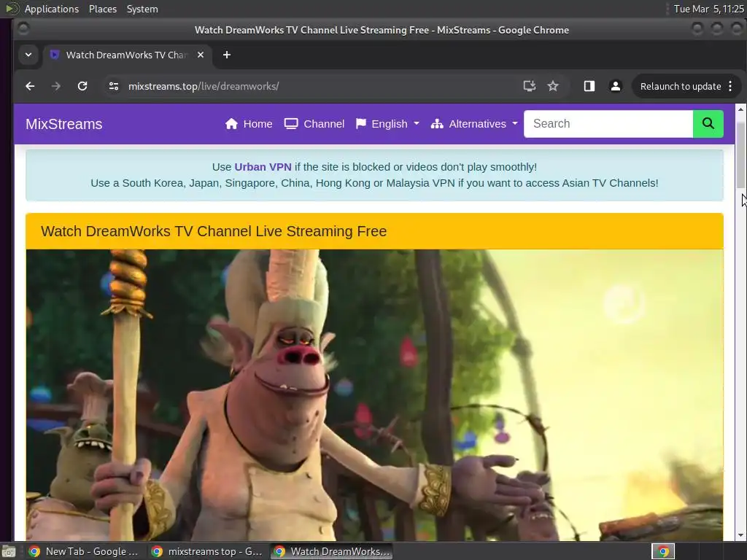Viewport: 747px width, 560px height.
Task: Click the scrollbar down arrow
Action: pyautogui.click(x=740, y=536)
